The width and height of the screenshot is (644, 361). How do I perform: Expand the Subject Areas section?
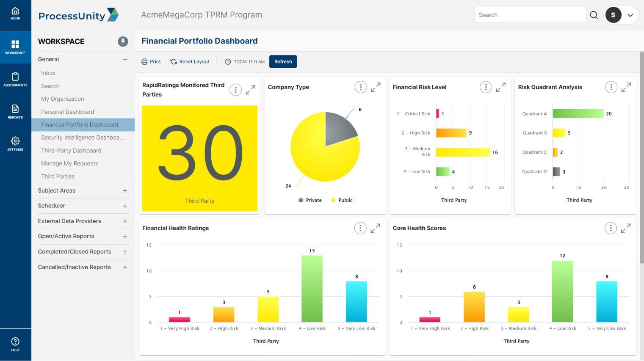point(125,191)
